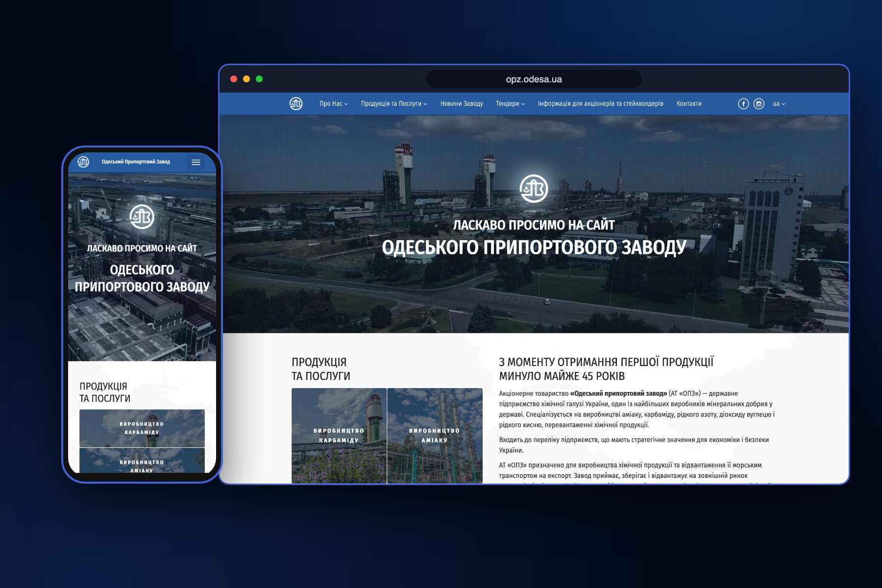Image resolution: width=882 pixels, height=588 pixels.
Task: Open the Facebook page icon
Action: [x=743, y=103]
